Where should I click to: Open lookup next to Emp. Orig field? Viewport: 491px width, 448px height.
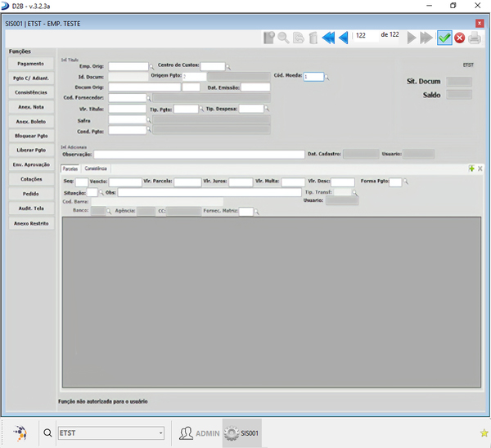[151, 67]
